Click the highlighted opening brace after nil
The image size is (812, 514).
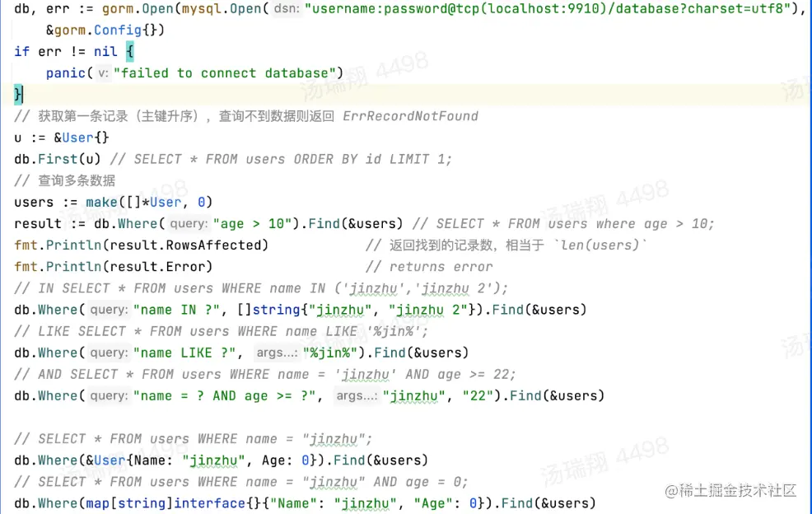point(129,52)
